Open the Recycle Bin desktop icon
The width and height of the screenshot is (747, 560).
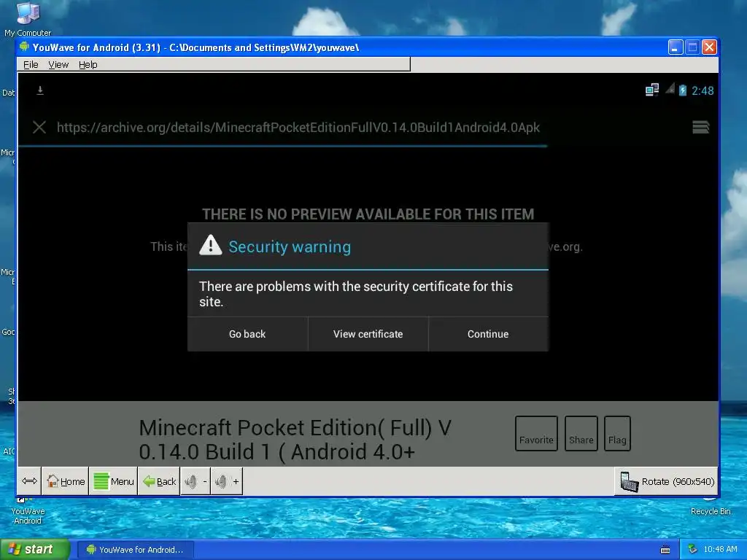(x=710, y=507)
